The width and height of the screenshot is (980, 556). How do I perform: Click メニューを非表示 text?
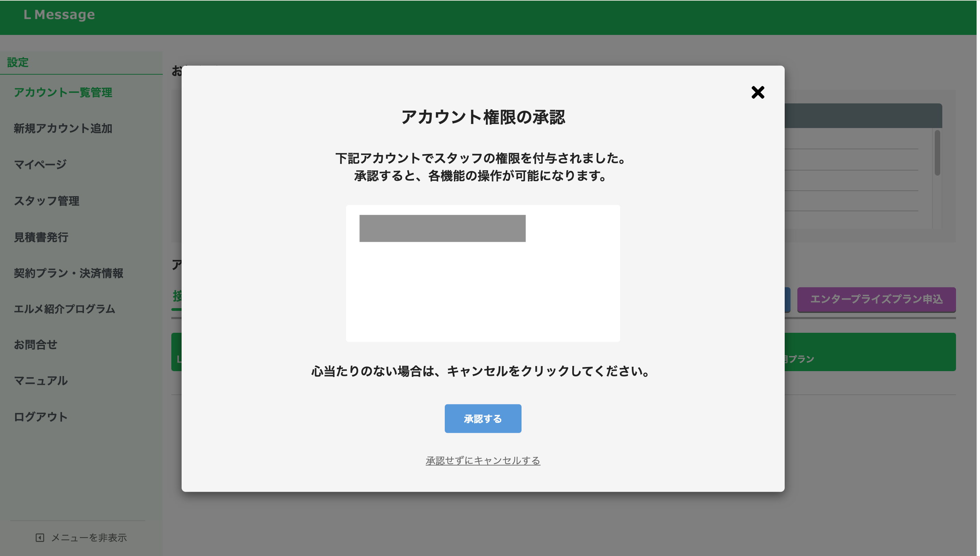point(89,538)
